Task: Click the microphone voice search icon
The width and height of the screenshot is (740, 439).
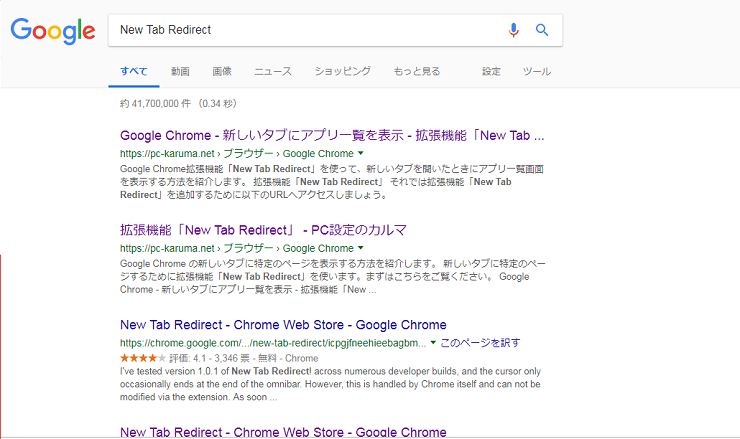Action: pyautogui.click(x=513, y=30)
